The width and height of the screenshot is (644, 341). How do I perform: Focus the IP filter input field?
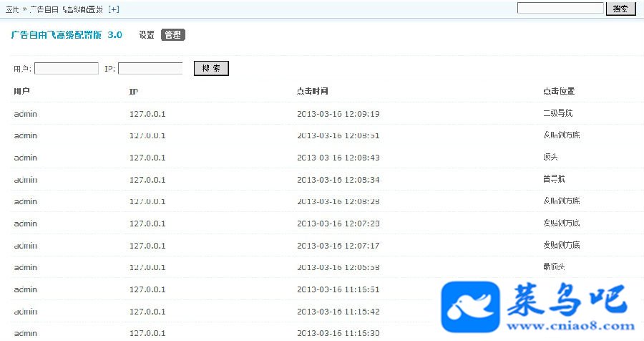(150, 68)
